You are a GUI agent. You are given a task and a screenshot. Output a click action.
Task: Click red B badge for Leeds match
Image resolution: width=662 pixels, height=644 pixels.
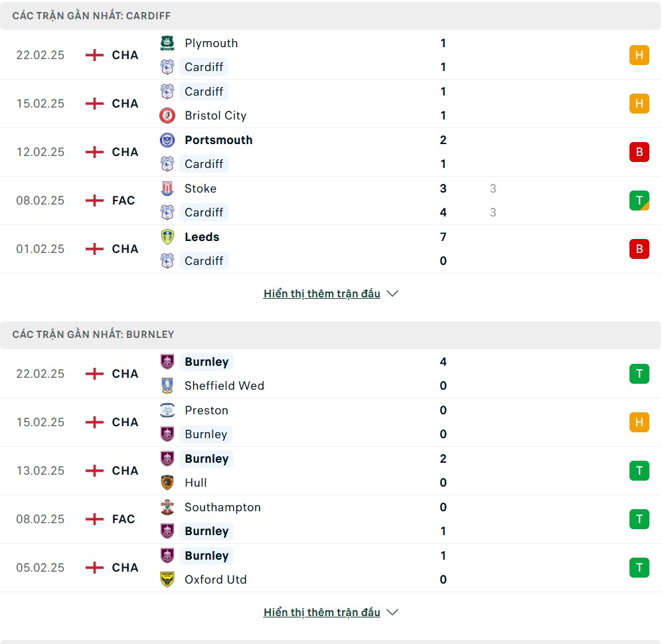coord(639,249)
